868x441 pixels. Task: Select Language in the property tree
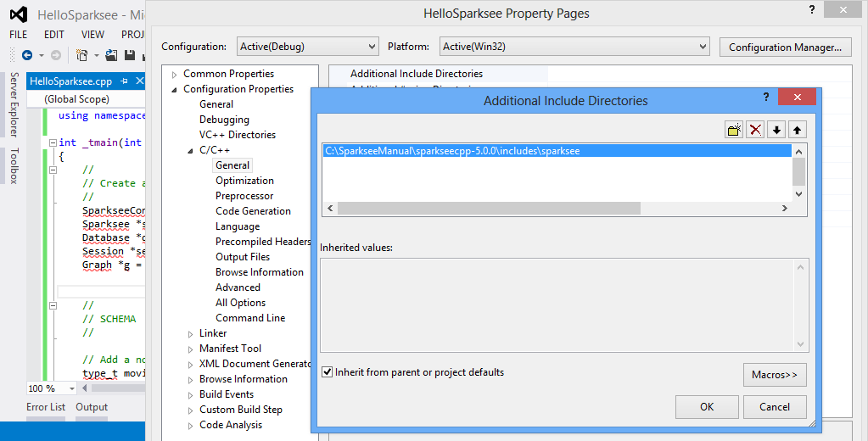click(x=238, y=226)
